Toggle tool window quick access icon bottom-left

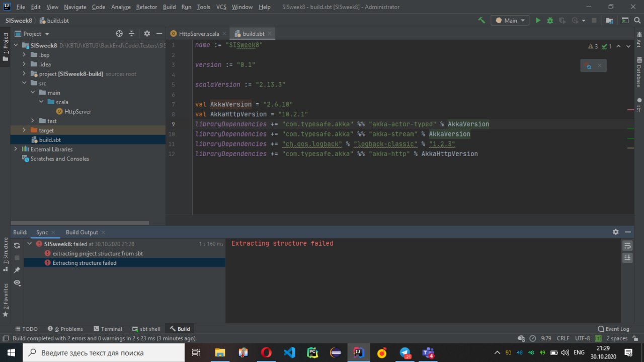coord(5,338)
